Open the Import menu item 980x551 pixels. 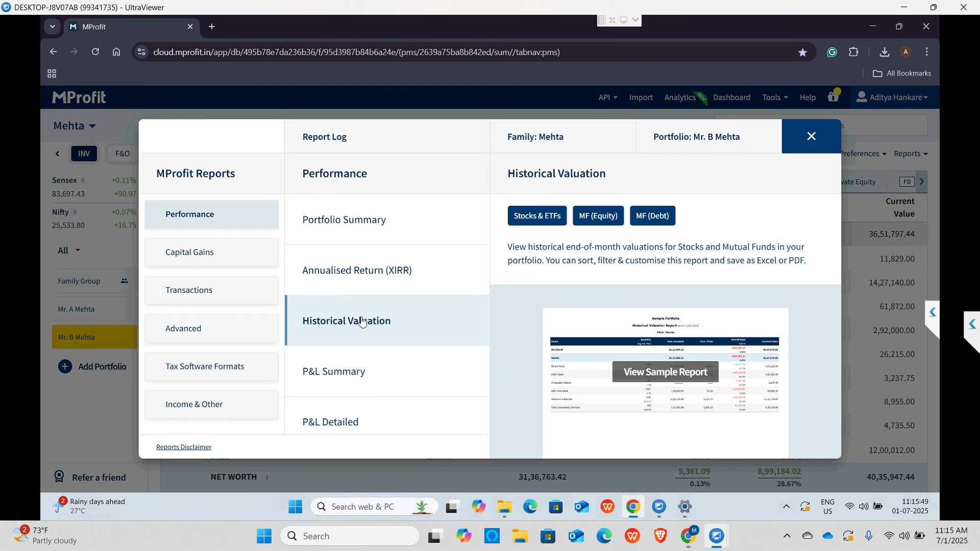point(641,97)
